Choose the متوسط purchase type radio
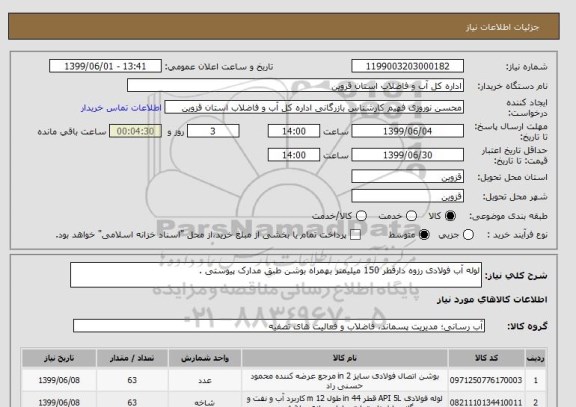576x407 pixels. 424,235
